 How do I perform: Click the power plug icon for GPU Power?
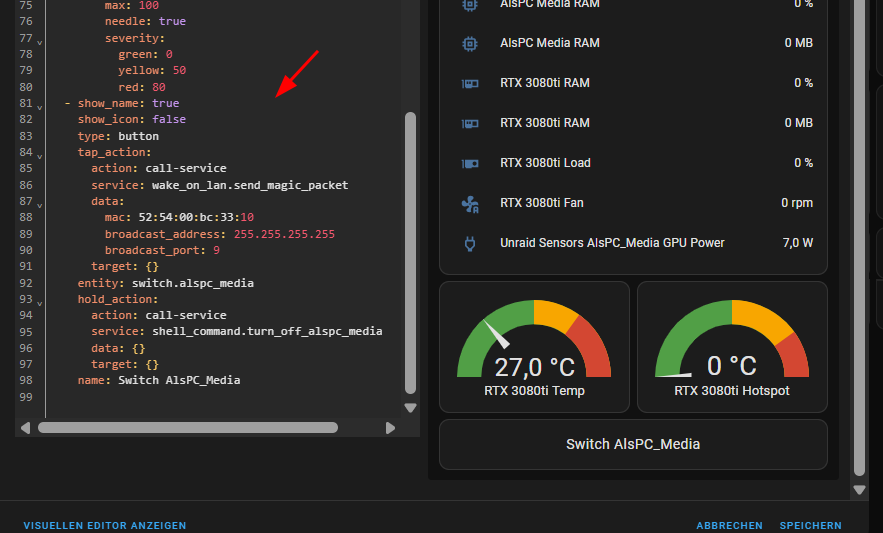[470, 243]
